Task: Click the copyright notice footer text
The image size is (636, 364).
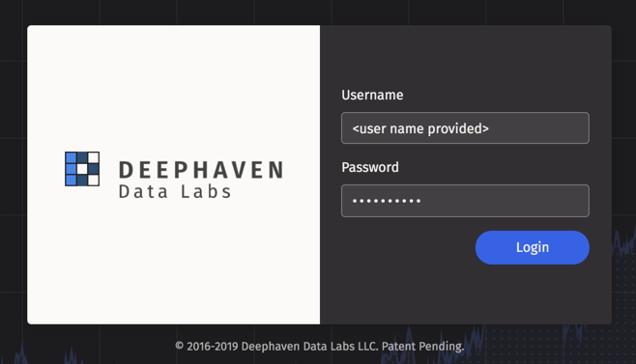Action: coord(320,347)
